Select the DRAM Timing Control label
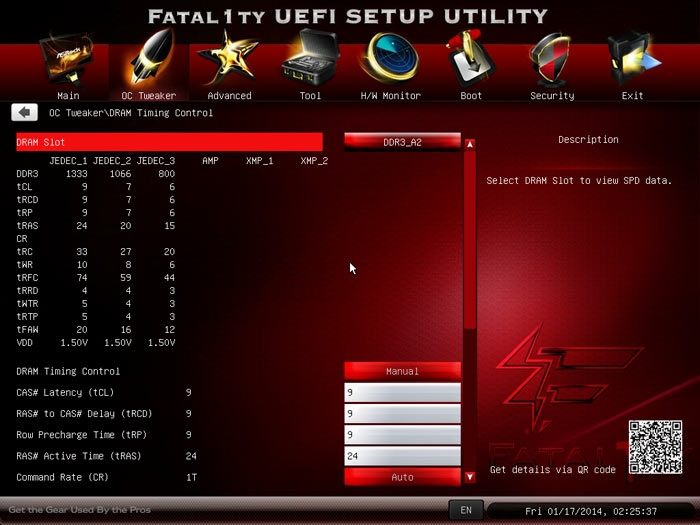The image size is (700, 525). tap(68, 371)
